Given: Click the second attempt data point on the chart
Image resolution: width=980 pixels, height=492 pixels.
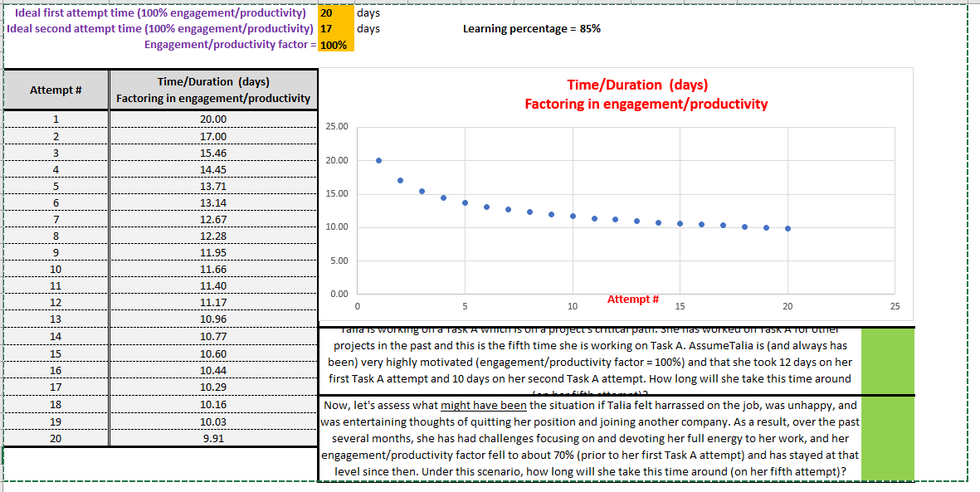Looking at the screenshot, I should pyautogui.click(x=400, y=181).
